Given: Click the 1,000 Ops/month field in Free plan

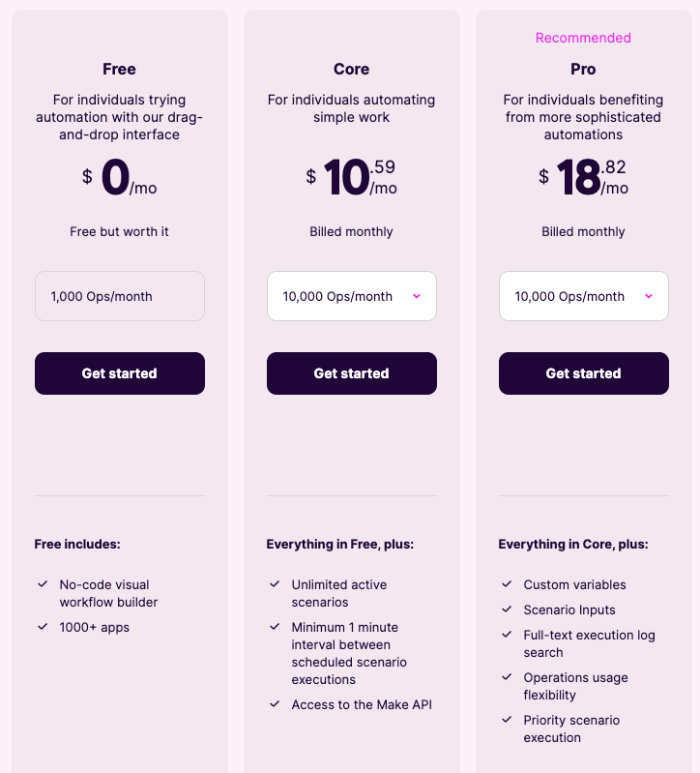Looking at the screenshot, I should pyautogui.click(x=120, y=296).
